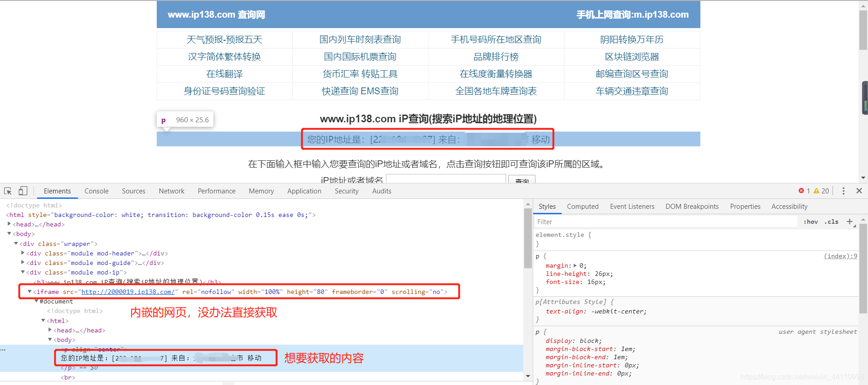Select the !doctype html line at top

pyautogui.click(x=34, y=205)
